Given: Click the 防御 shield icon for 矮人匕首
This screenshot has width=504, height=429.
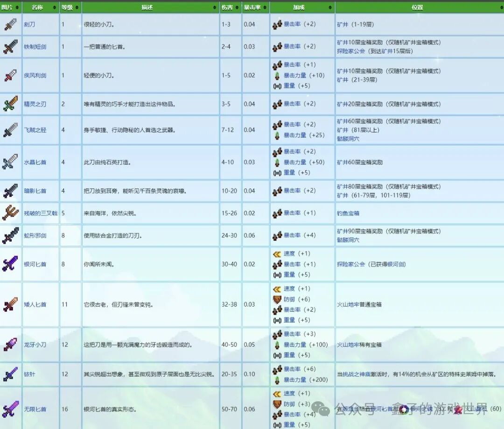Looking at the screenshot, I should click(x=277, y=299).
